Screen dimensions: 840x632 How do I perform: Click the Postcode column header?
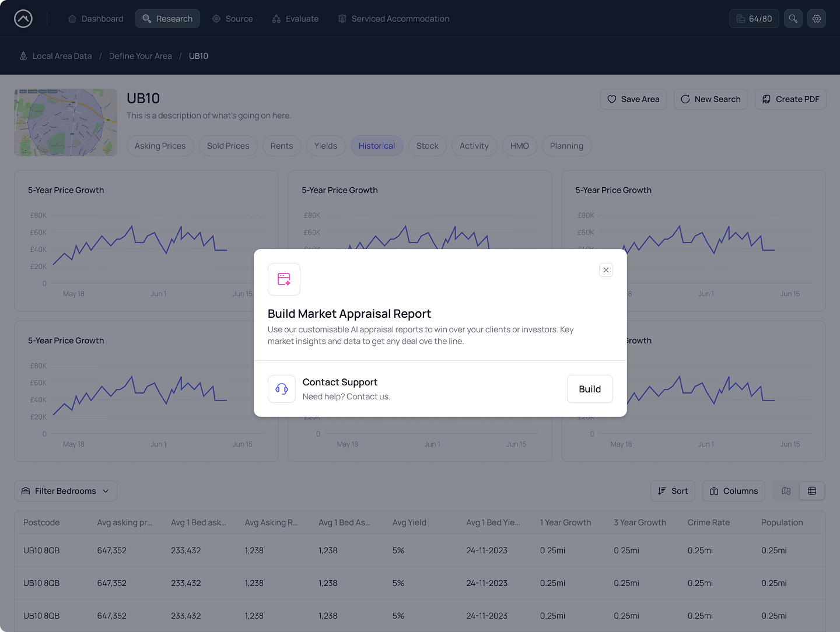[x=41, y=522]
